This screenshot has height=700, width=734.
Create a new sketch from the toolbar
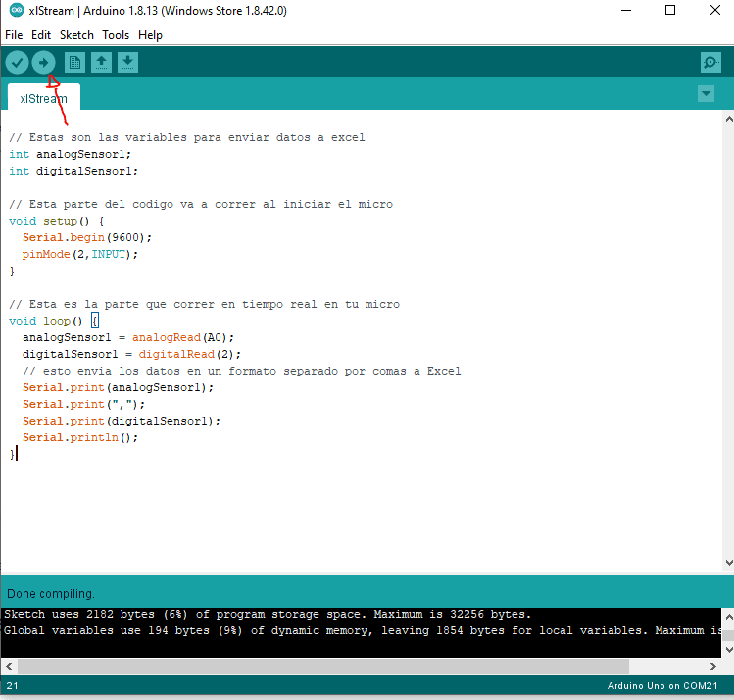click(x=74, y=63)
